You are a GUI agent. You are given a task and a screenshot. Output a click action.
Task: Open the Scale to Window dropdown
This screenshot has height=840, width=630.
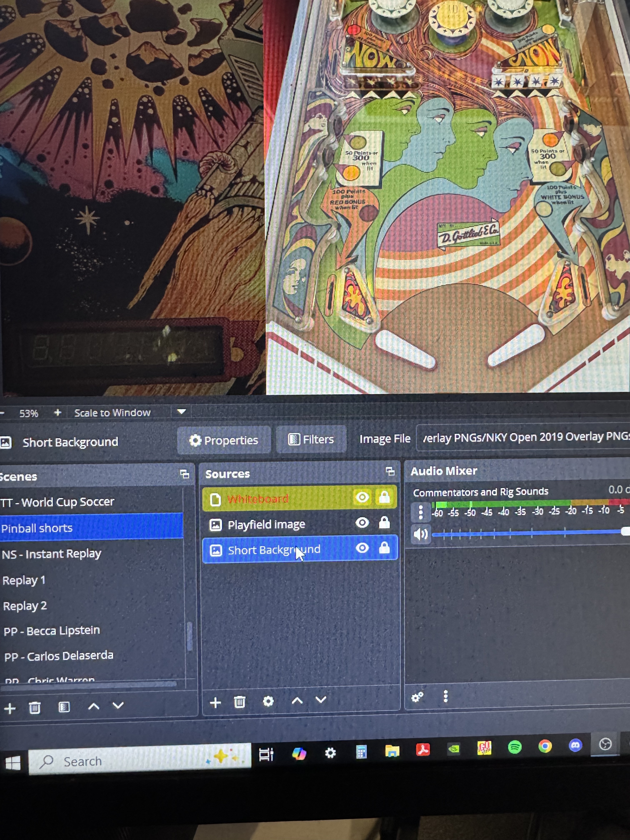tap(181, 412)
